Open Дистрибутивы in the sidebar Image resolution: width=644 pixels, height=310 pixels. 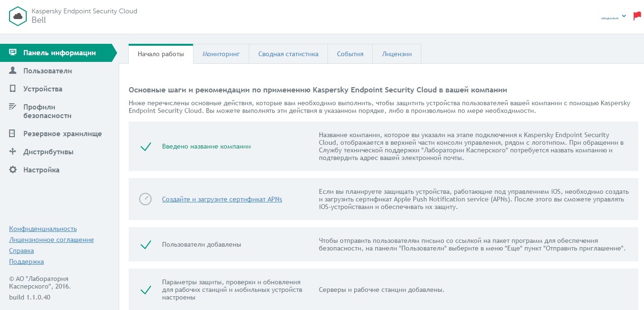48,152
